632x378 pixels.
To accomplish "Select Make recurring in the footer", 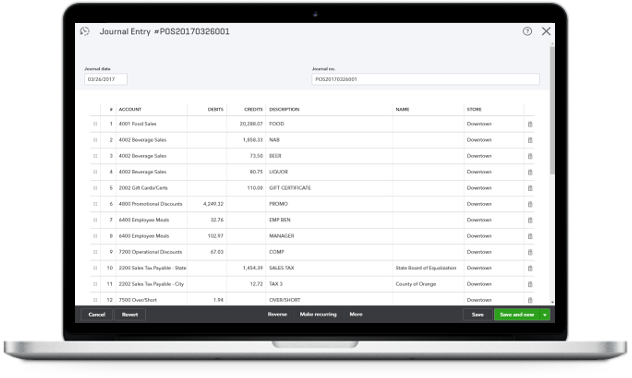I will 318,314.
